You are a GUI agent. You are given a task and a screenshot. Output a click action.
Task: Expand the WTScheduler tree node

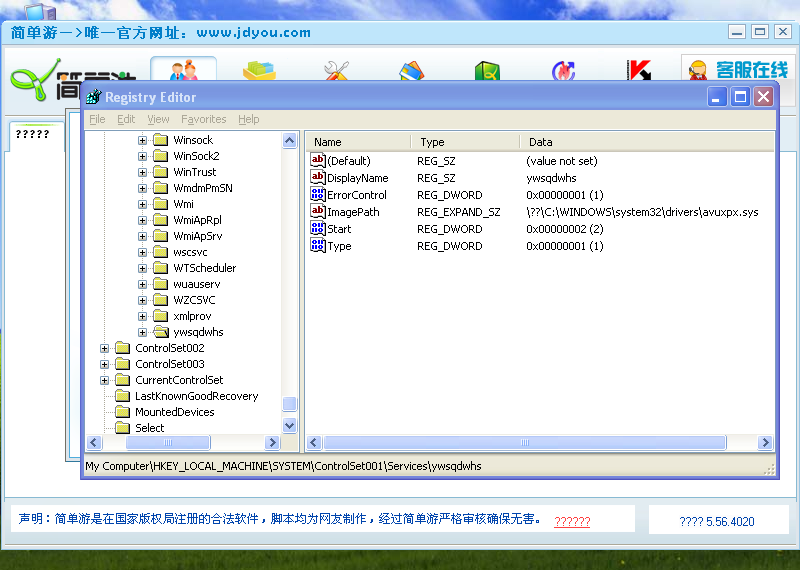[x=143, y=268]
